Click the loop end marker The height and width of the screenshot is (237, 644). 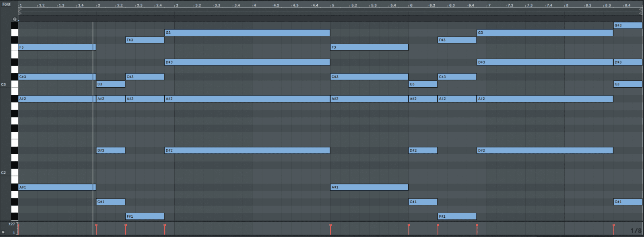pos(641,9)
